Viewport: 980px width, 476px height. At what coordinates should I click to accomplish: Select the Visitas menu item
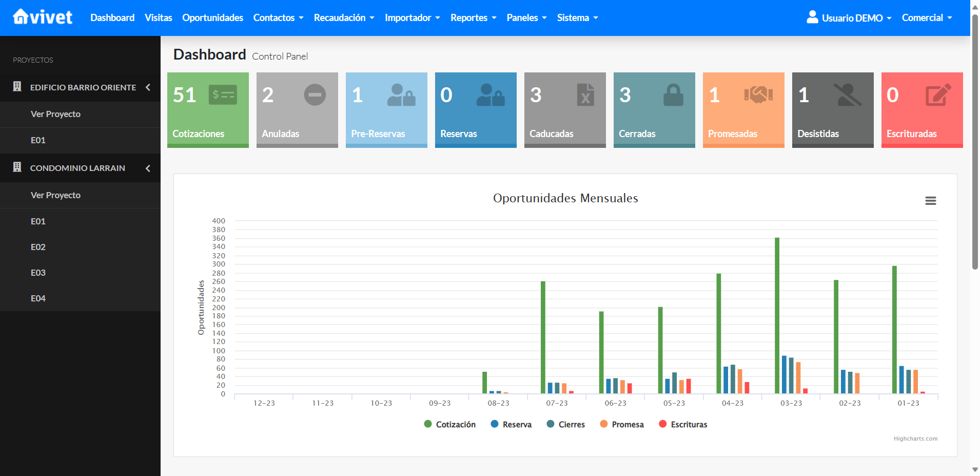158,17
